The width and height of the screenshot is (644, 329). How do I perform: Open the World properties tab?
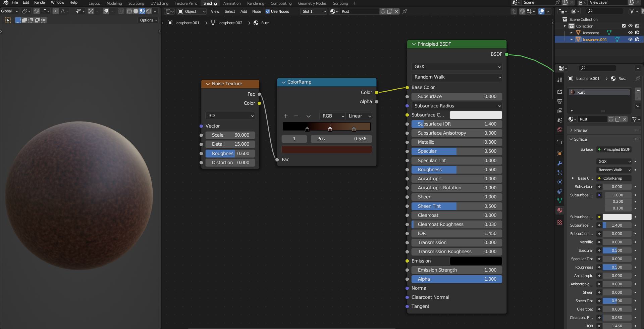click(x=560, y=130)
